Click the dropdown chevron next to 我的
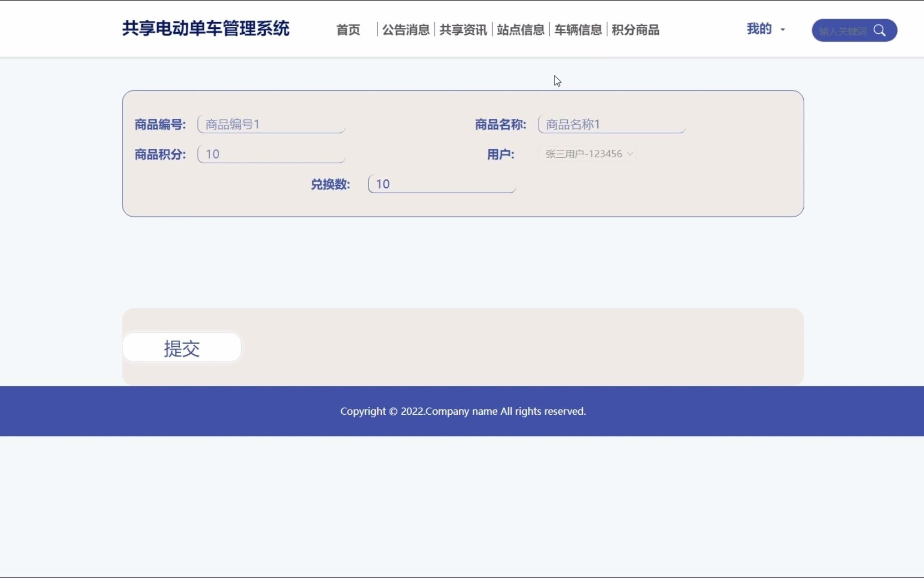Image resolution: width=924 pixels, height=578 pixels. [x=782, y=30]
